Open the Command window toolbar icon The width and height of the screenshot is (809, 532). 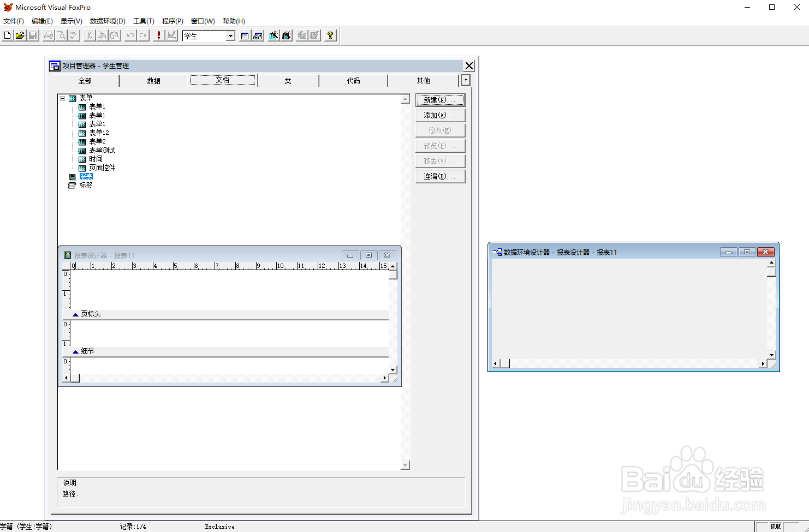(x=245, y=35)
